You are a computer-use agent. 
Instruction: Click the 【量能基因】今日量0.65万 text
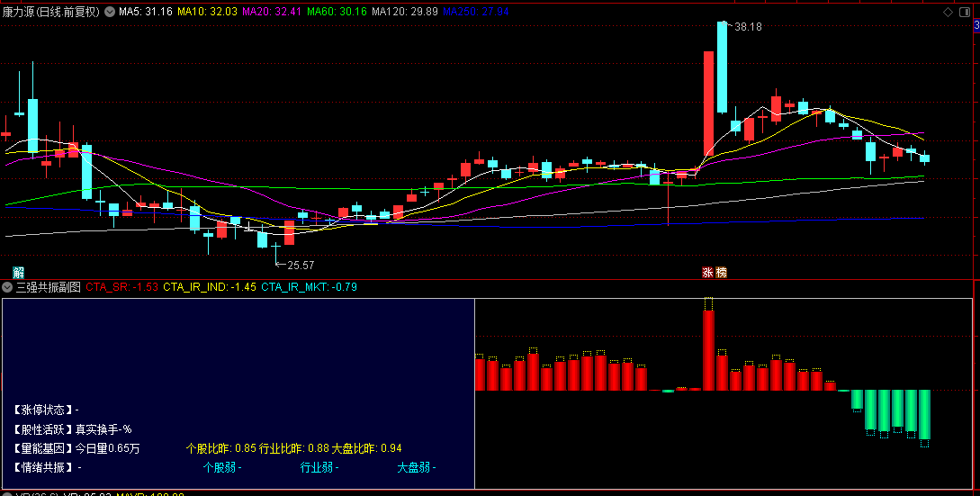[x=76, y=448]
